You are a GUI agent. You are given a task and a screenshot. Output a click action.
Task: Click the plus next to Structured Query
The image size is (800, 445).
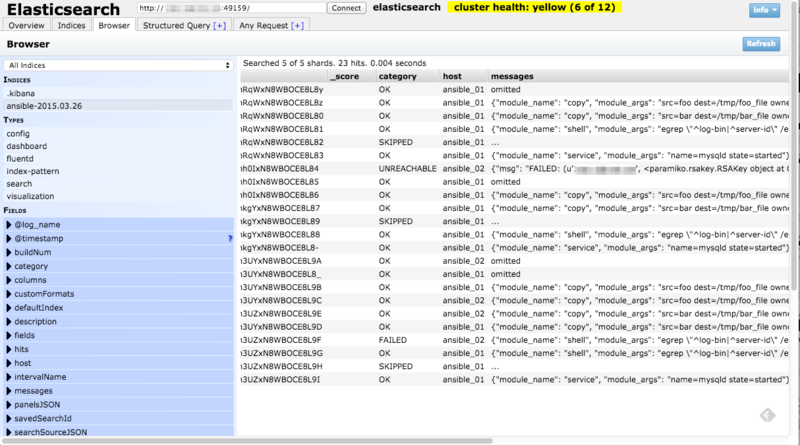click(x=219, y=26)
